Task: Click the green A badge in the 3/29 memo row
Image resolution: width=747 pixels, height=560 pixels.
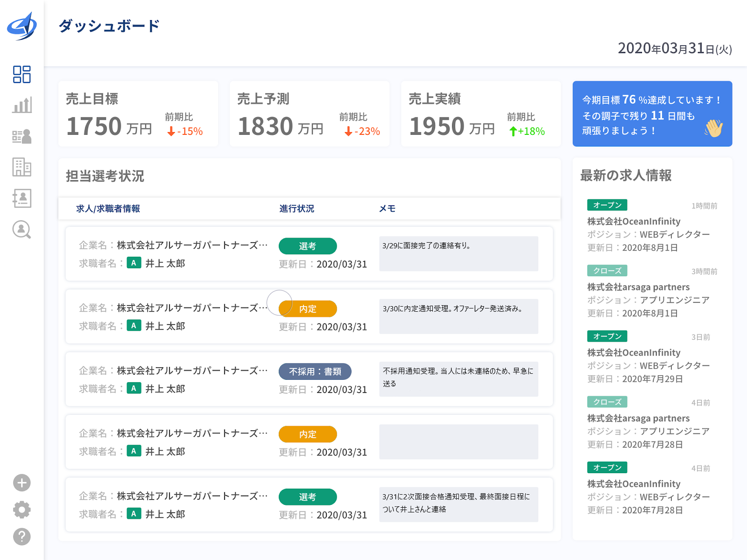Action: pos(134,263)
